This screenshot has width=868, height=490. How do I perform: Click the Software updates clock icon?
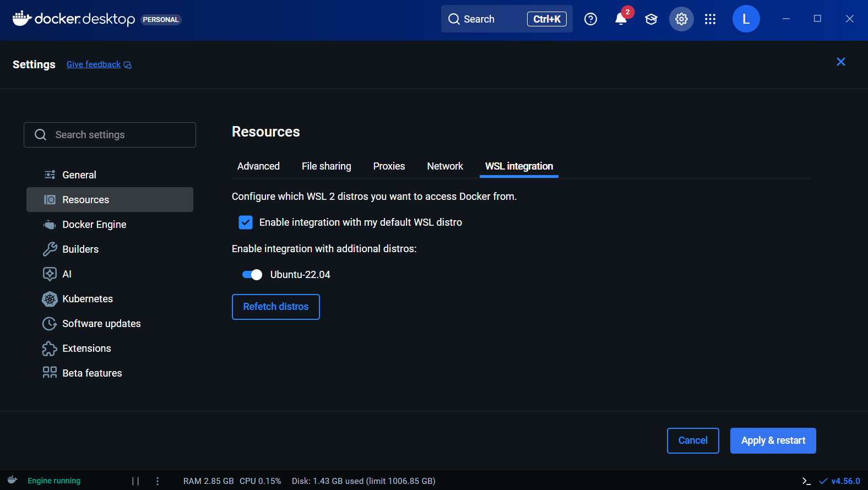click(50, 324)
